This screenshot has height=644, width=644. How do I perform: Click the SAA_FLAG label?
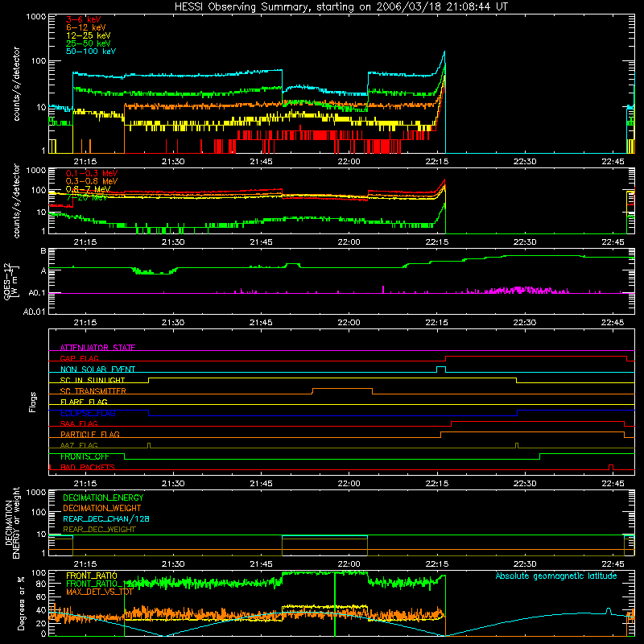79,423
